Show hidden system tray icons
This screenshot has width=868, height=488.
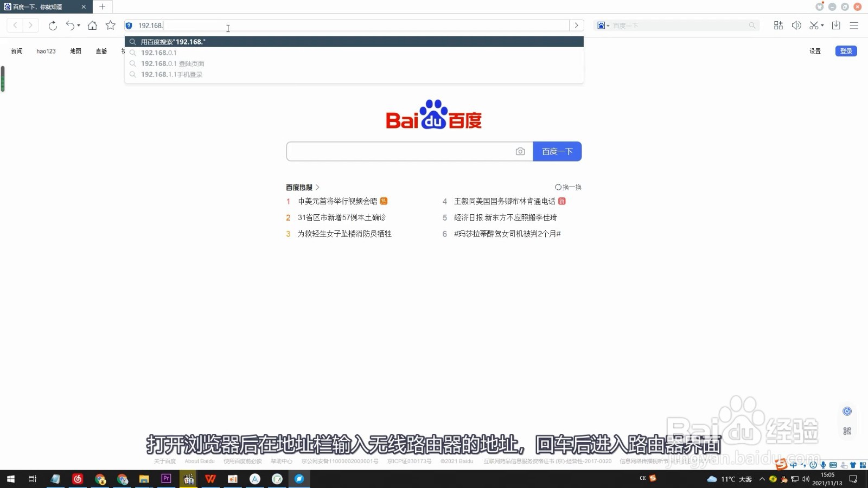(762, 479)
